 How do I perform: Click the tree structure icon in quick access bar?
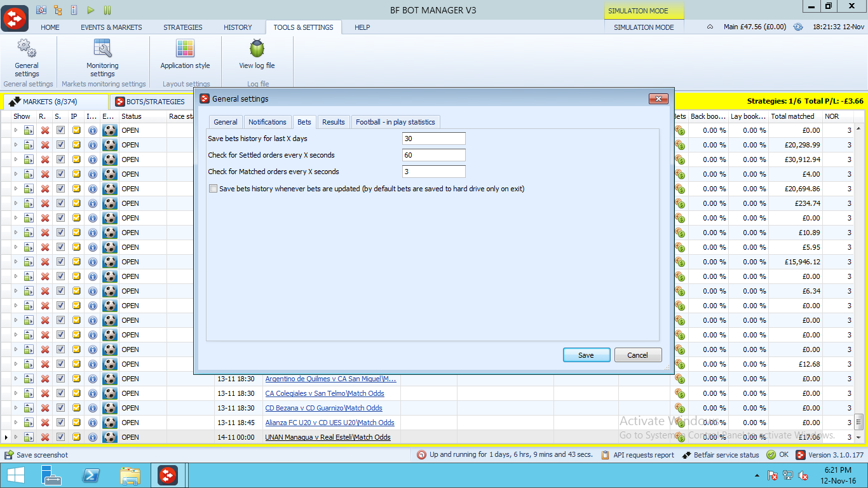(58, 10)
